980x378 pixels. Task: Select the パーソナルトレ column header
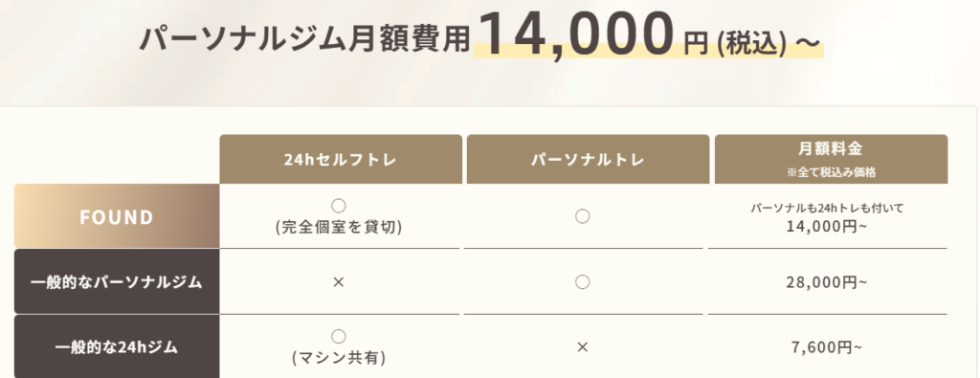pos(589,159)
